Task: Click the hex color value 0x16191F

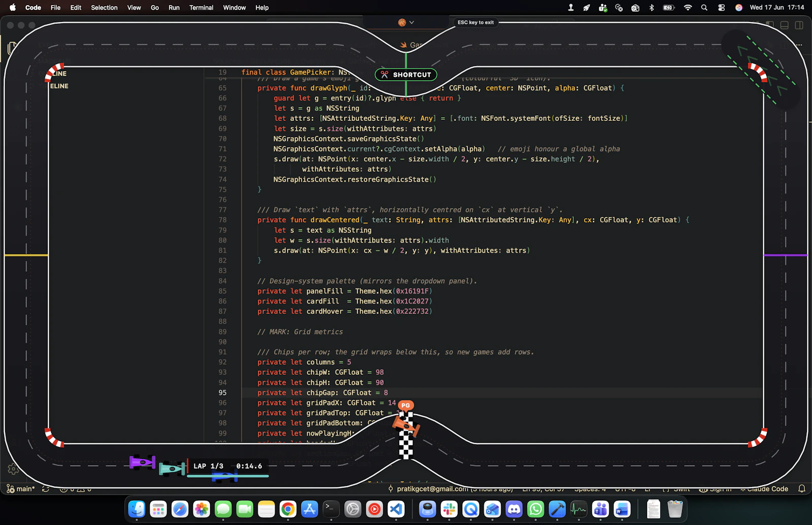Action: (x=413, y=291)
